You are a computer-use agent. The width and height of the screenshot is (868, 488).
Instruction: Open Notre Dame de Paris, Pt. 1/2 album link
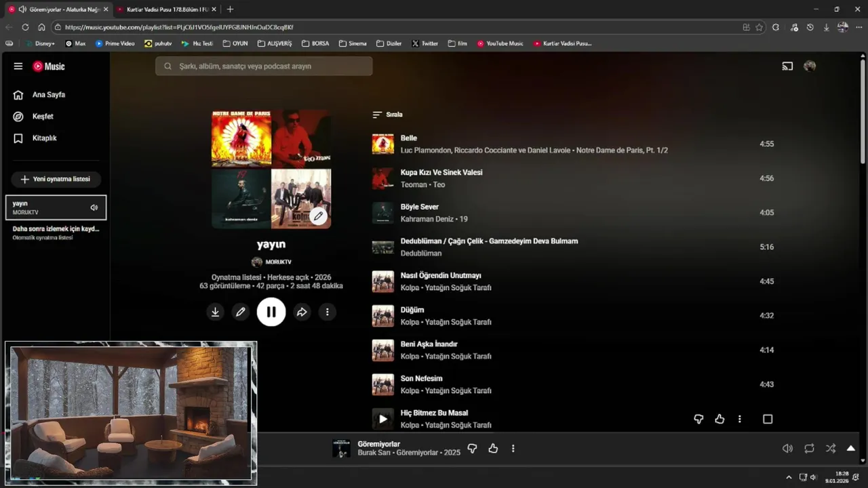622,150
